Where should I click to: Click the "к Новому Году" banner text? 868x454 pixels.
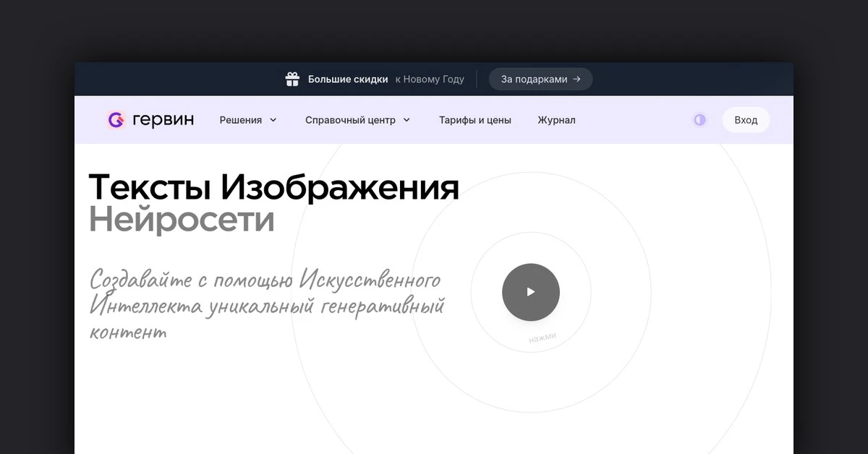coord(430,80)
